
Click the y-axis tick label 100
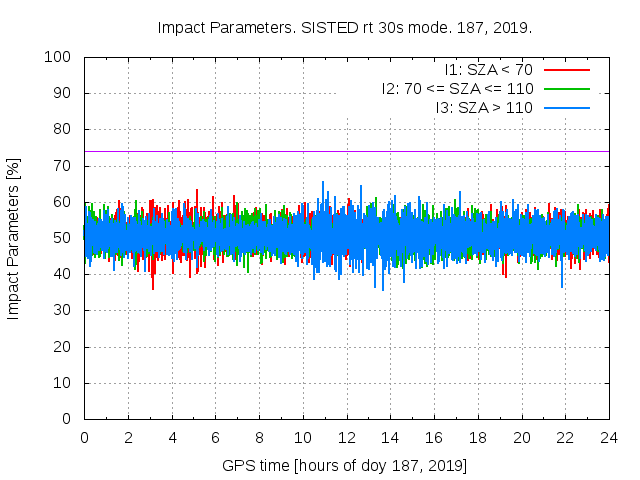56,57
